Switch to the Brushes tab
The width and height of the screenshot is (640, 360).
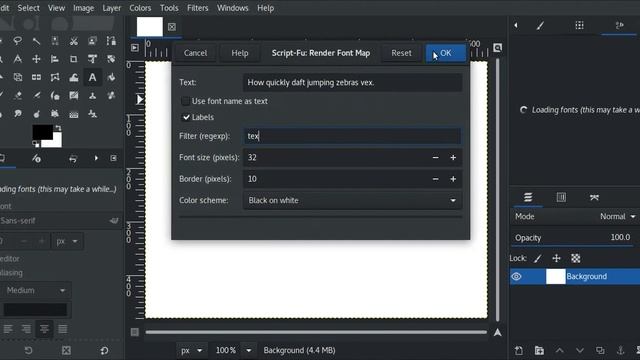[540, 25]
